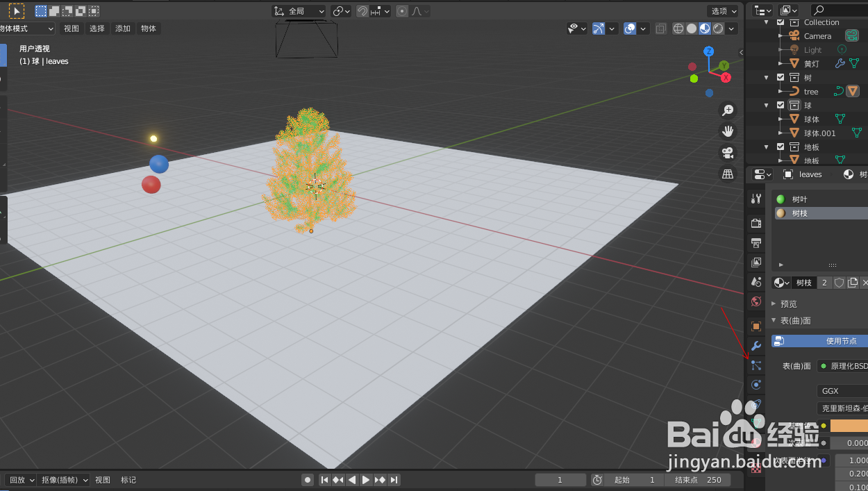Collapse the 树 collection in outliner
Viewport: 868px width, 491px height.
tap(766, 77)
